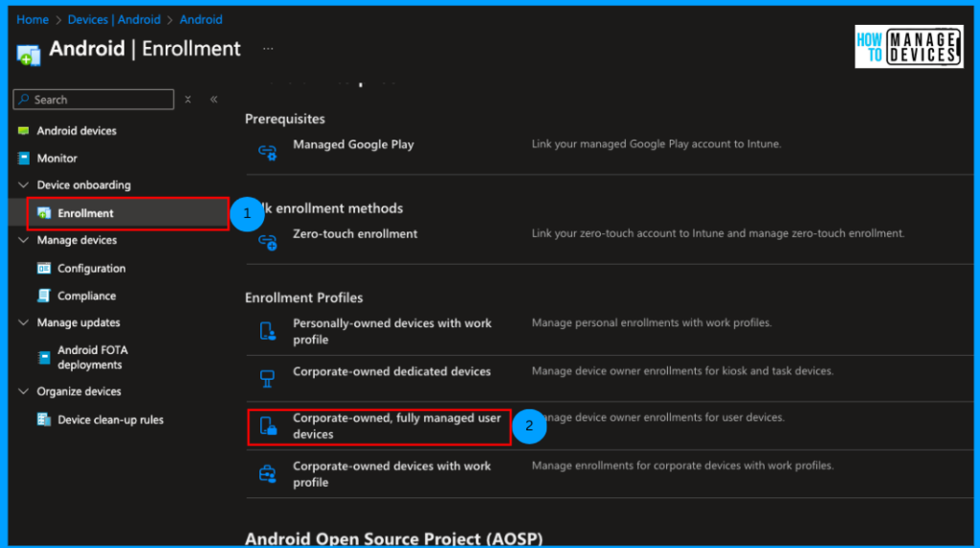Click the Android FOTA deployments icon
Viewport: 980px width, 548px height.
(44, 358)
